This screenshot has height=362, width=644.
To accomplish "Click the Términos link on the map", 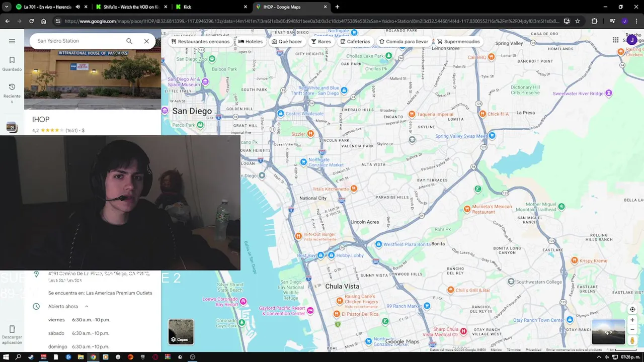I will tap(513, 349).
